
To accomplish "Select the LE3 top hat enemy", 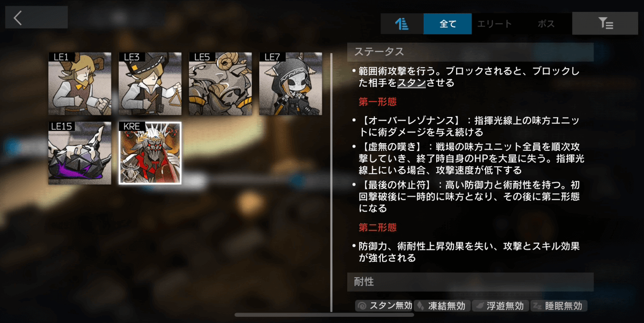I will click(150, 84).
